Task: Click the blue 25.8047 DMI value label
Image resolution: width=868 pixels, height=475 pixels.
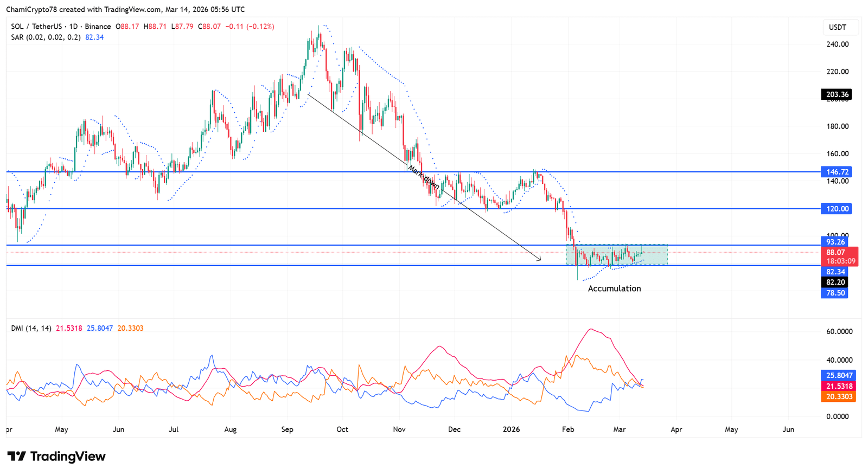Action: pyautogui.click(x=839, y=375)
